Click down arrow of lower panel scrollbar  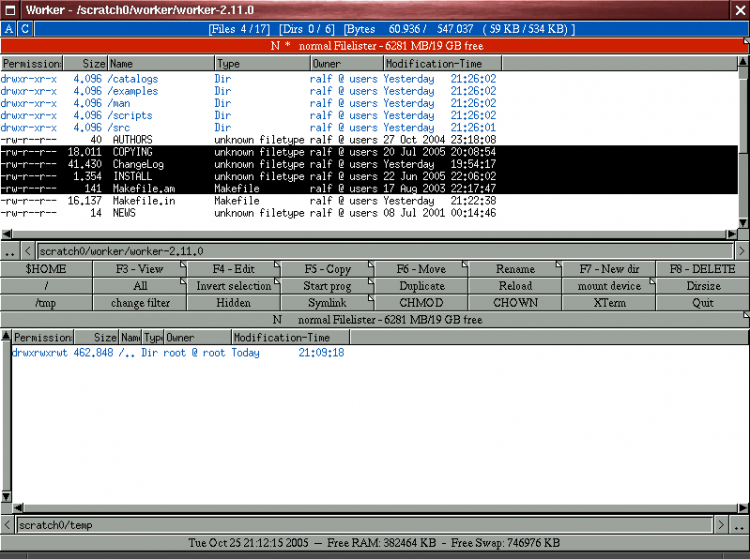(x=6, y=496)
